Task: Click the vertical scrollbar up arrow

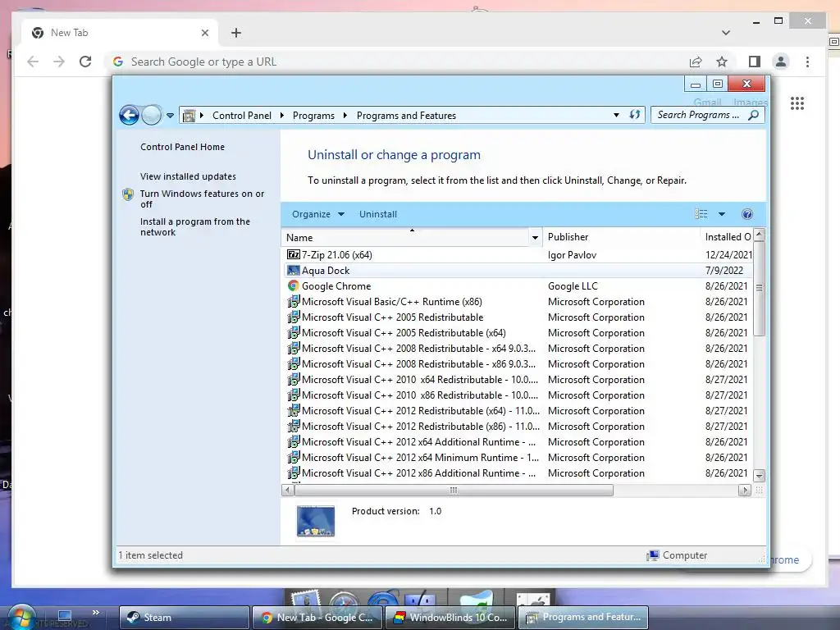Action: (759, 235)
